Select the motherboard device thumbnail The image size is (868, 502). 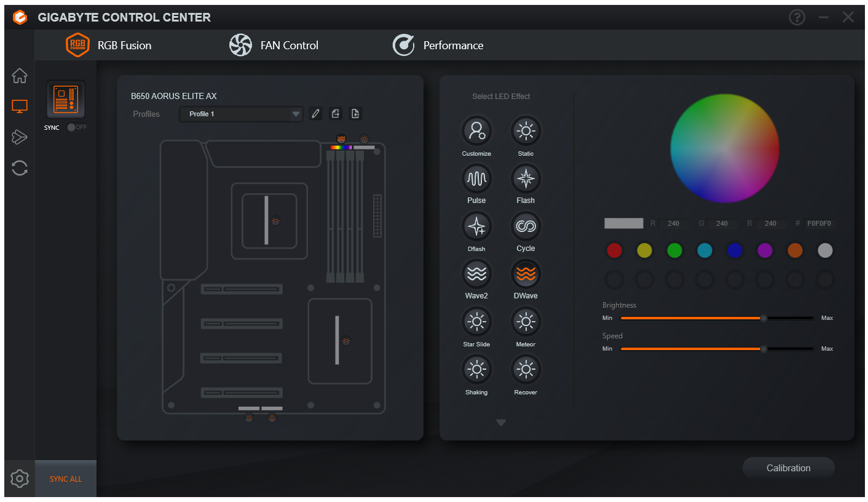pyautogui.click(x=66, y=99)
